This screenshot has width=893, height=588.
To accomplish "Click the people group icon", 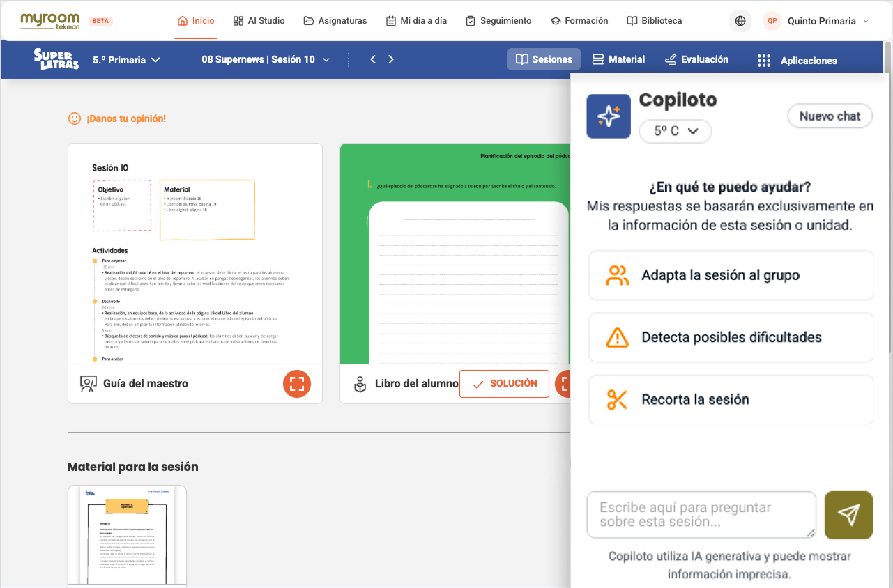I will [x=617, y=275].
